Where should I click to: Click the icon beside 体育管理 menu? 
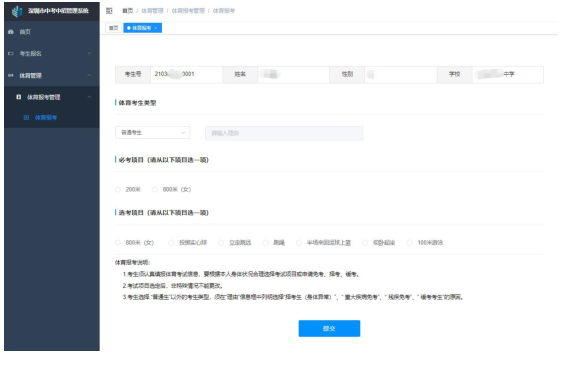(11, 75)
